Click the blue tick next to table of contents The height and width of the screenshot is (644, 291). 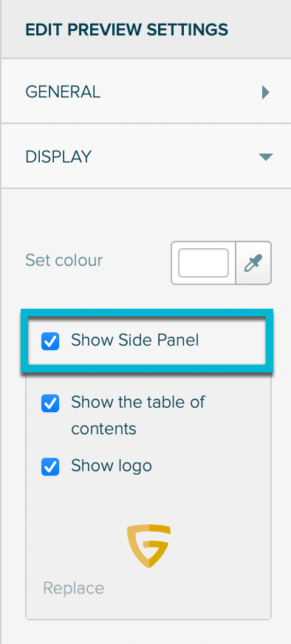[50, 403]
